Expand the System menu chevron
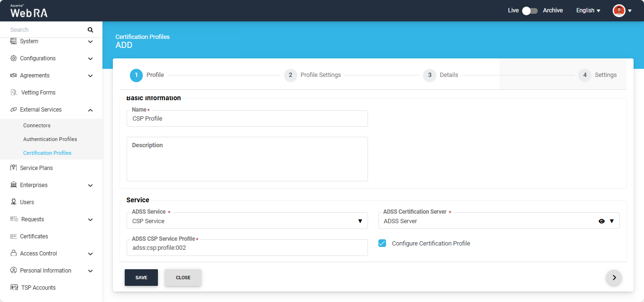Image resolution: width=644 pixels, height=302 pixels. 91,41
